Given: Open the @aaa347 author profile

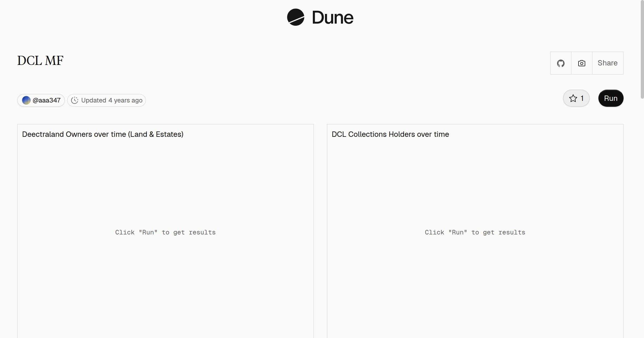Looking at the screenshot, I should pyautogui.click(x=41, y=100).
